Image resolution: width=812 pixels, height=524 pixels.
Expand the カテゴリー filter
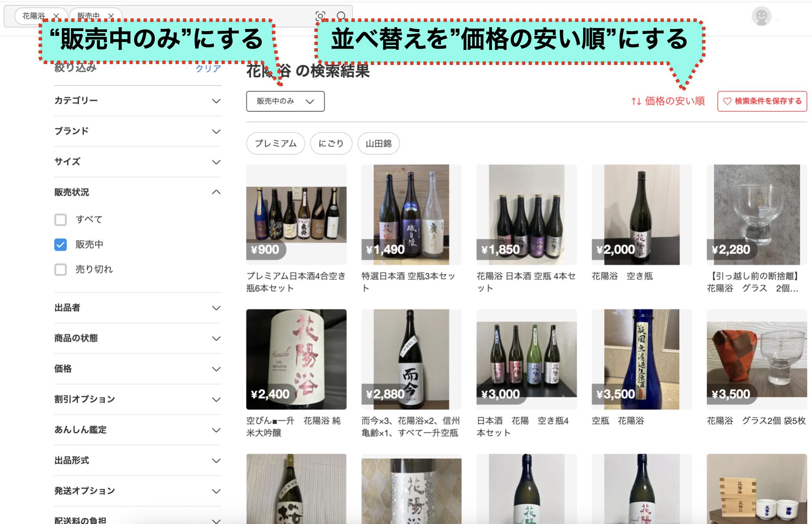click(x=138, y=101)
